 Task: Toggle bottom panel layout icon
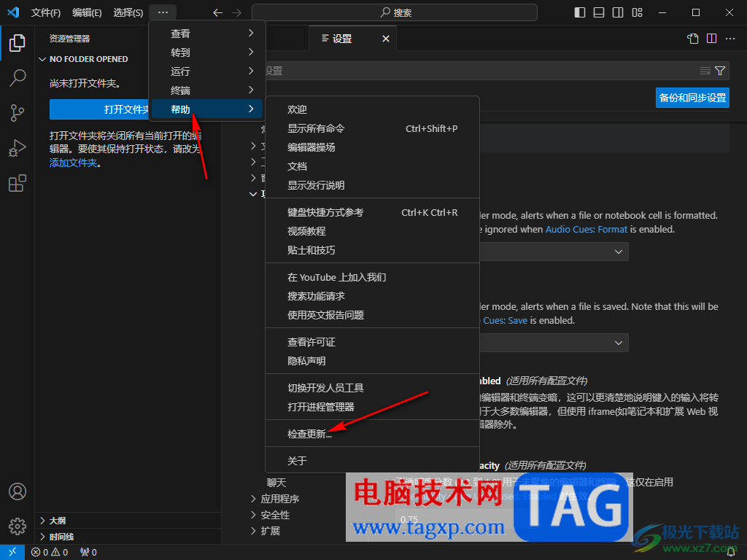pyautogui.click(x=599, y=12)
